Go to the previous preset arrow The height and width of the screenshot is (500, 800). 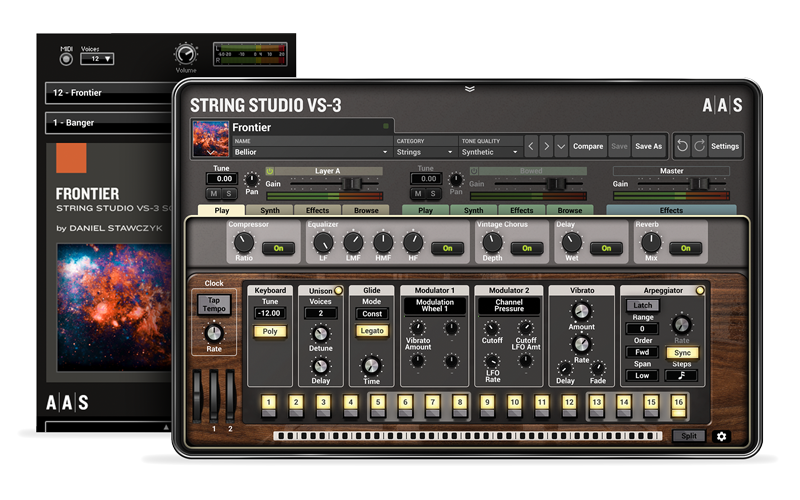(532, 146)
